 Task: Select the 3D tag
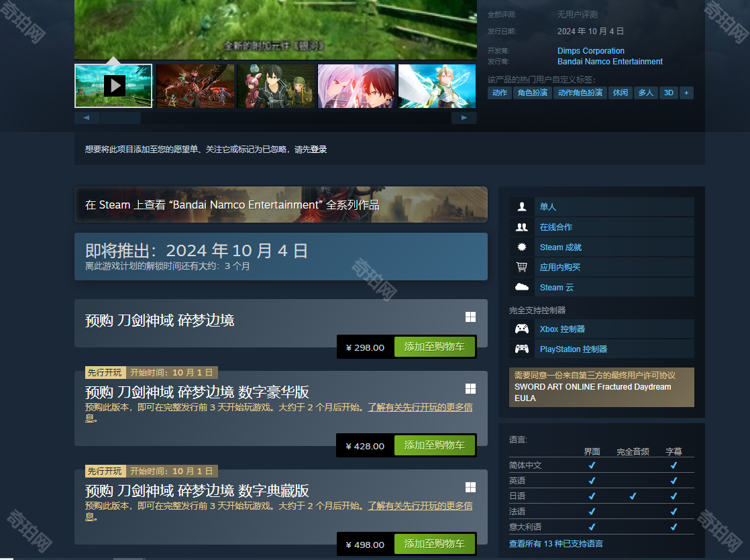tap(669, 93)
